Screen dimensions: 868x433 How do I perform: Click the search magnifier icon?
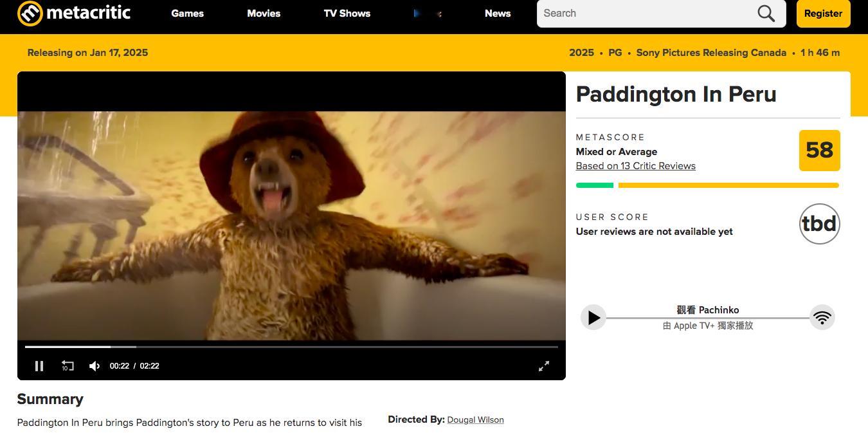click(766, 14)
